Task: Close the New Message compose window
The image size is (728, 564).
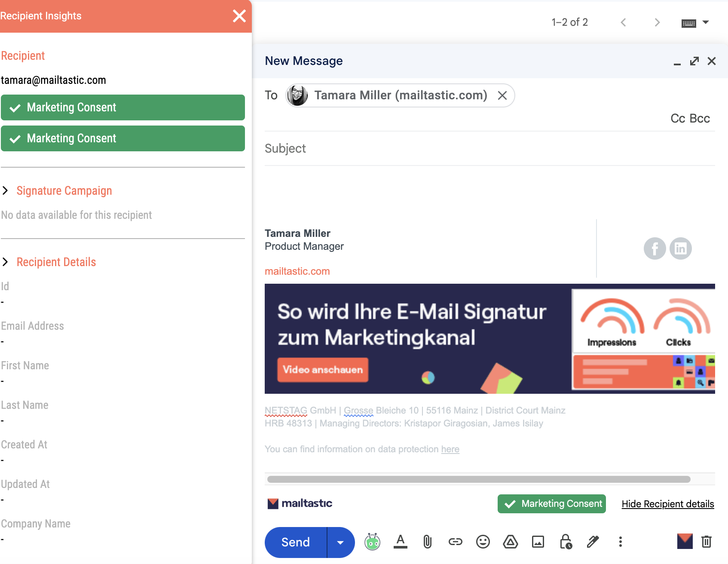Action: pos(712,61)
